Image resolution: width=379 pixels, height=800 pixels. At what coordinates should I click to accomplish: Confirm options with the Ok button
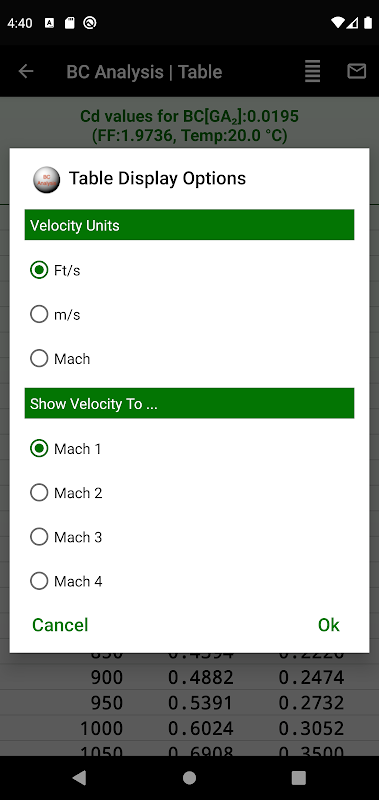point(329,625)
